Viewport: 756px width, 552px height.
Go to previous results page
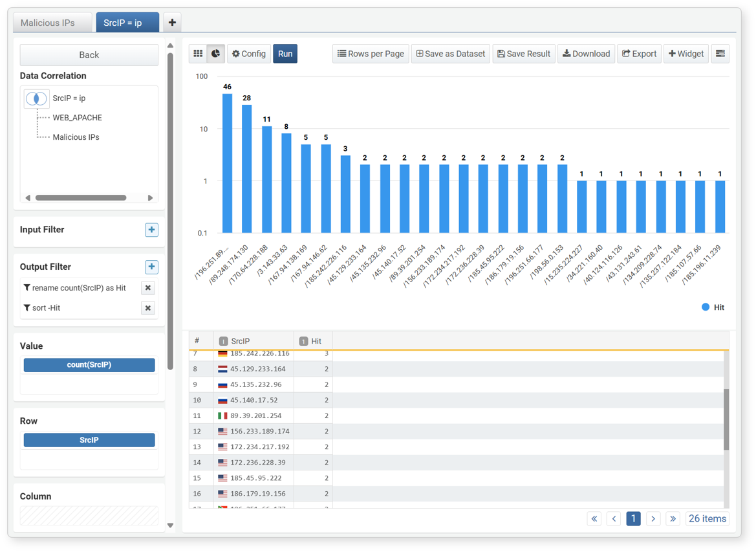tap(614, 519)
